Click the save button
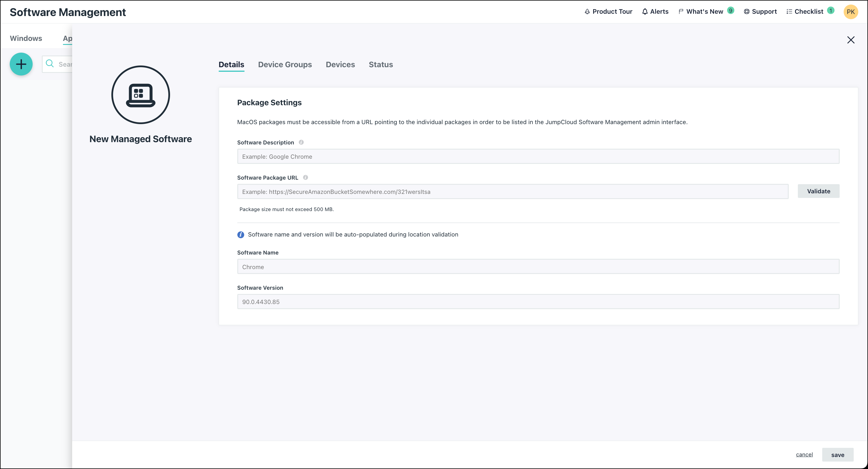This screenshot has width=868, height=469. coord(837,455)
